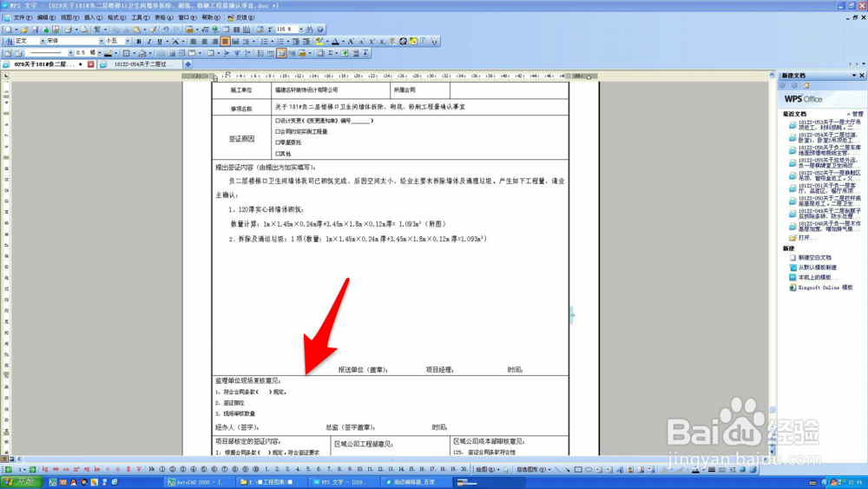Switch to the 181ZS-054 document tab
868x489 pixels.
[x=141, y=64]
